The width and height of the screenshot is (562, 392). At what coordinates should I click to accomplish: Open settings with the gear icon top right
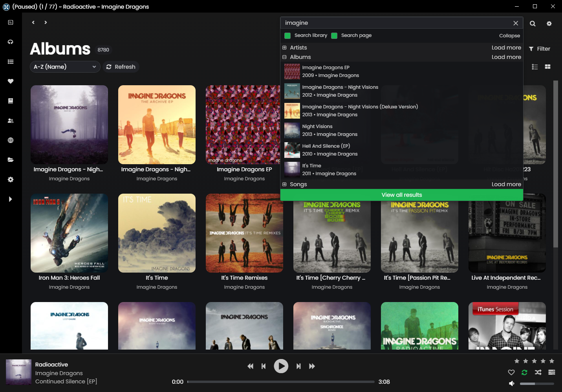coord(549,24)
